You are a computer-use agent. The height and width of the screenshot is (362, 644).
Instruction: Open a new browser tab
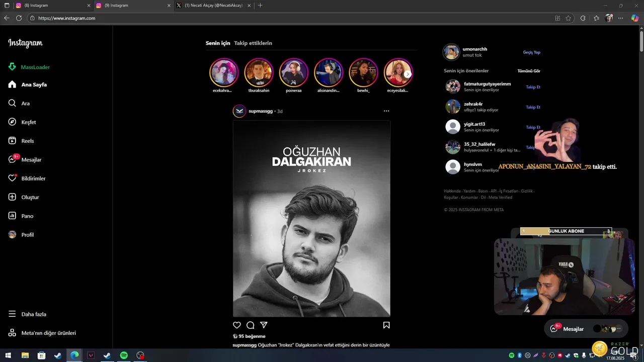[x=260, y=6]
